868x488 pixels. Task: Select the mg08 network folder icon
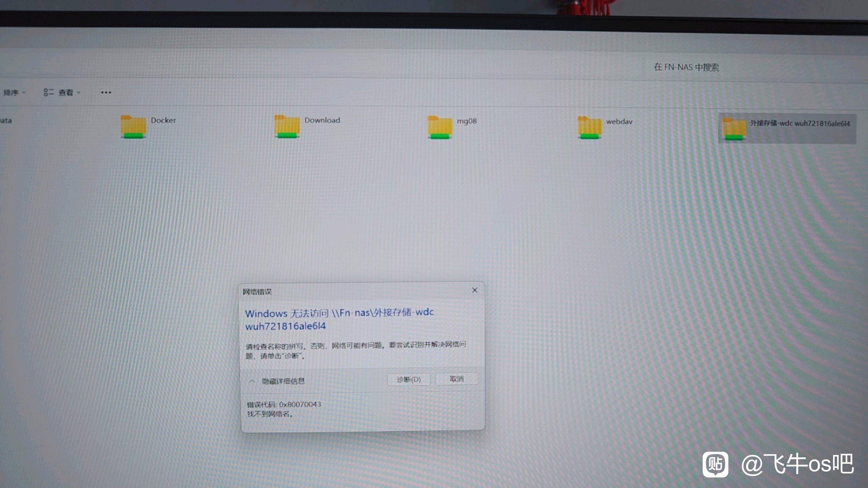440,127
